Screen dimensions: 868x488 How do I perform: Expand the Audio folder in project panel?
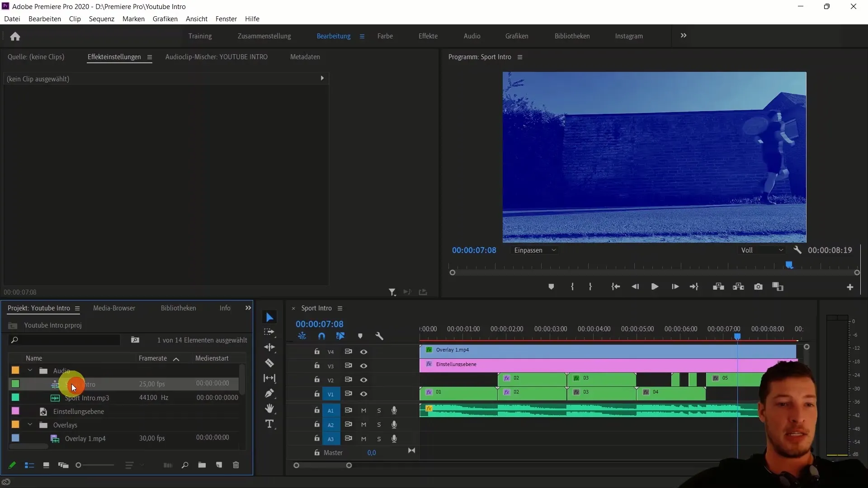tap(30, 371)
